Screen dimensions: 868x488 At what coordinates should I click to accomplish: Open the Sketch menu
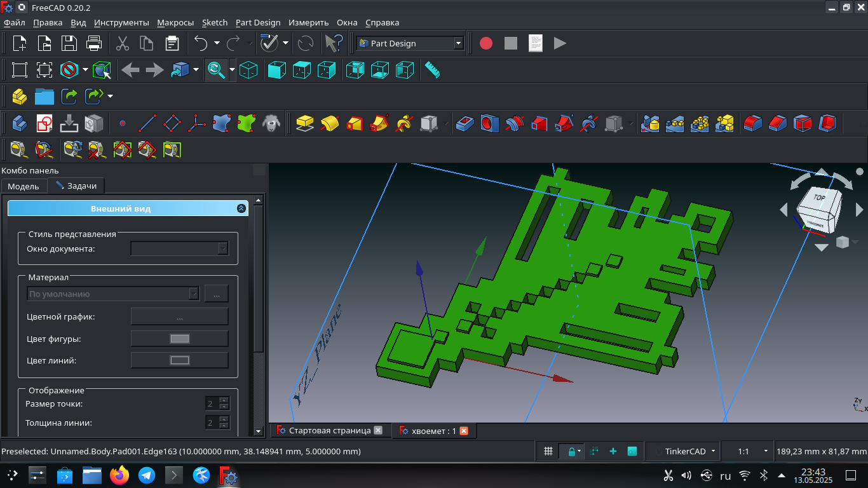(x=215, y=22)
